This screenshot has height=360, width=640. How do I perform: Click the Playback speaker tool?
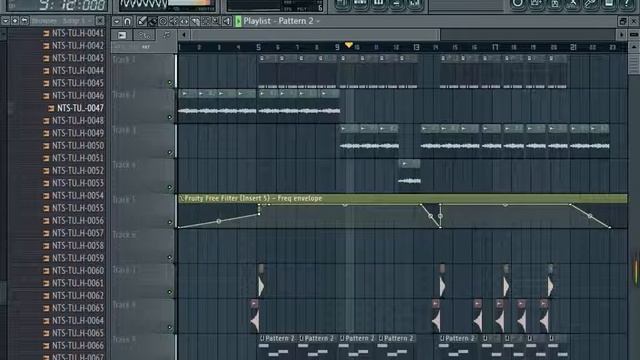[x=227, y=21]
